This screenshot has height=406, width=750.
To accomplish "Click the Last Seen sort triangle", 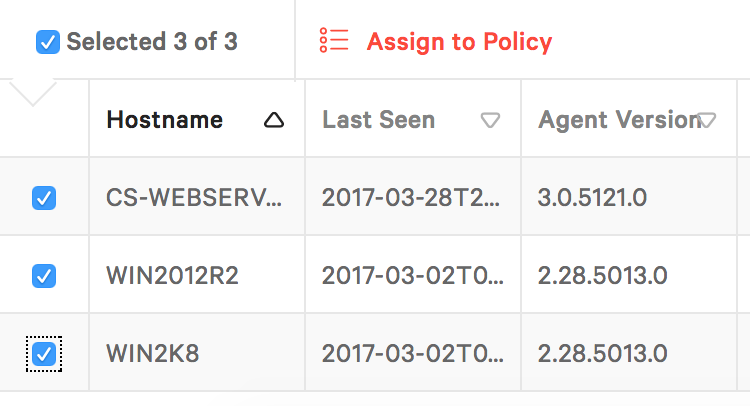I will 490,120.
